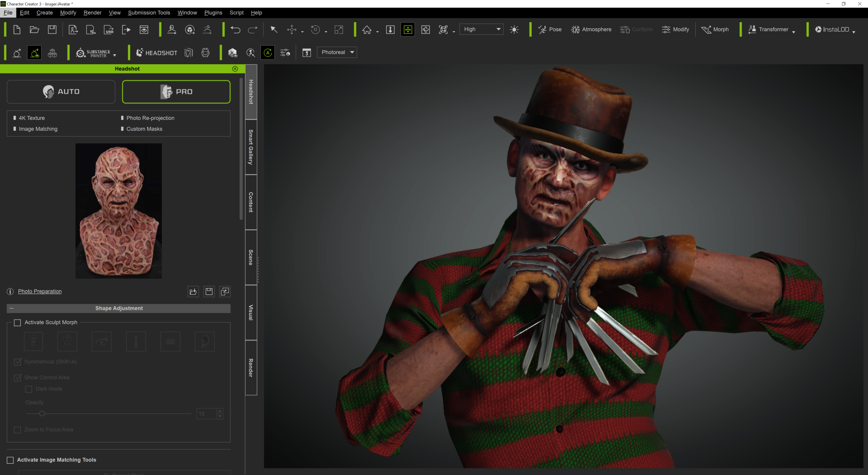
Task: Click the Redo arrow icon
Action: (x=253, y=30)
